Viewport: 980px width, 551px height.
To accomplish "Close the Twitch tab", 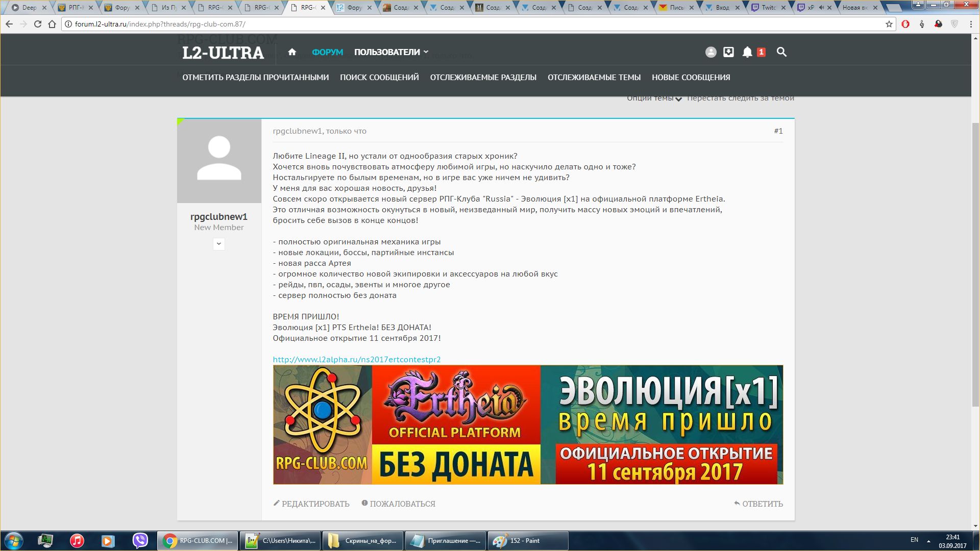I will pos(783,8).
